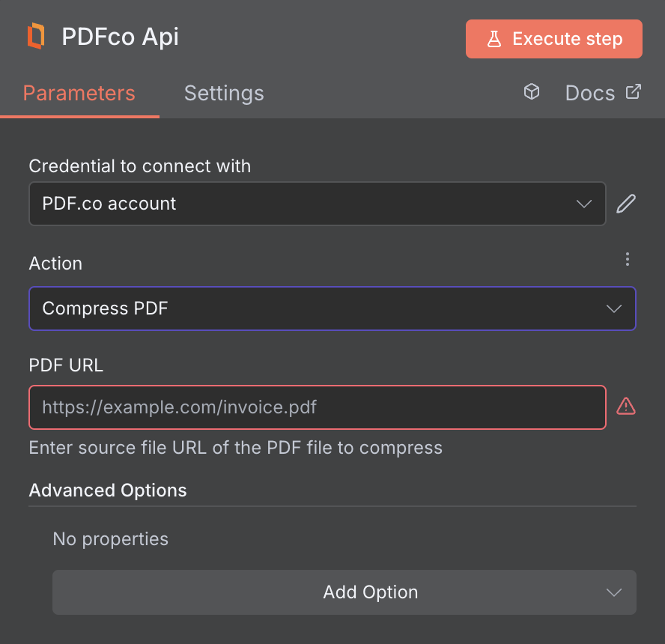Click the Advanced Options section header
Image resolution: width=665 pixels, height=644 pixels.
tap(107, 490)
